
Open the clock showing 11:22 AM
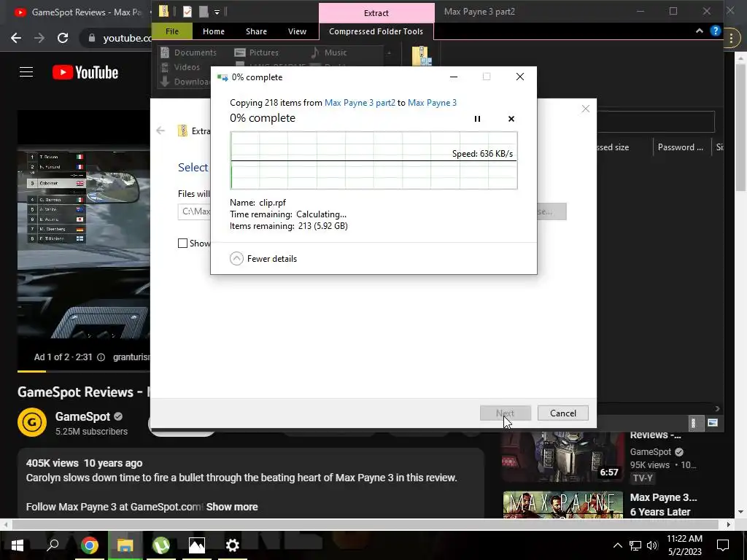coord(684,545)
